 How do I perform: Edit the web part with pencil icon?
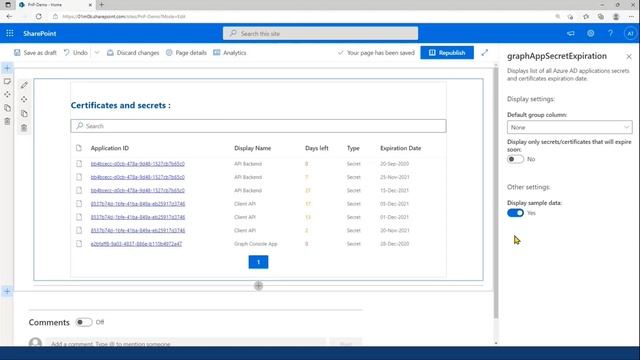24,85
